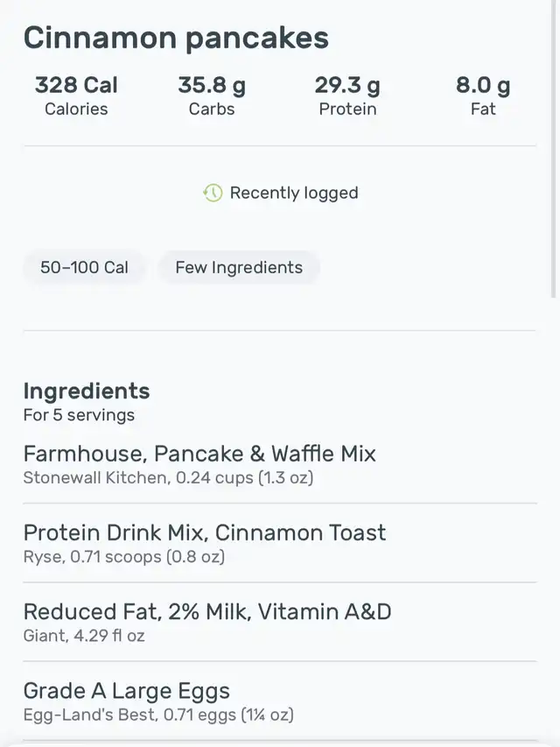
Task: Open Farmhouse, Pancake & Waffle Mix ingredient
Action: point(280,463)
